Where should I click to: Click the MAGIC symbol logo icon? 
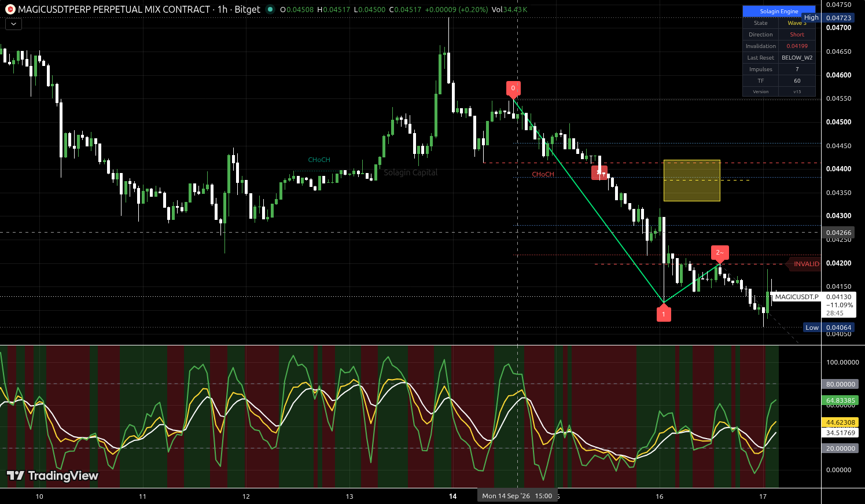[x=10, y=9]
